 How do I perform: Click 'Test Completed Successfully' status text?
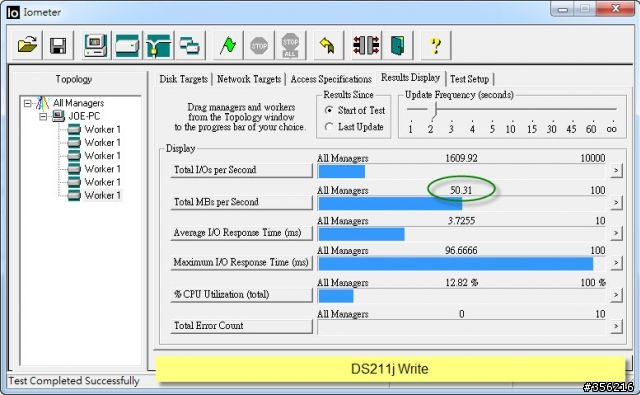pyautogui.click(x=74, y=381)
